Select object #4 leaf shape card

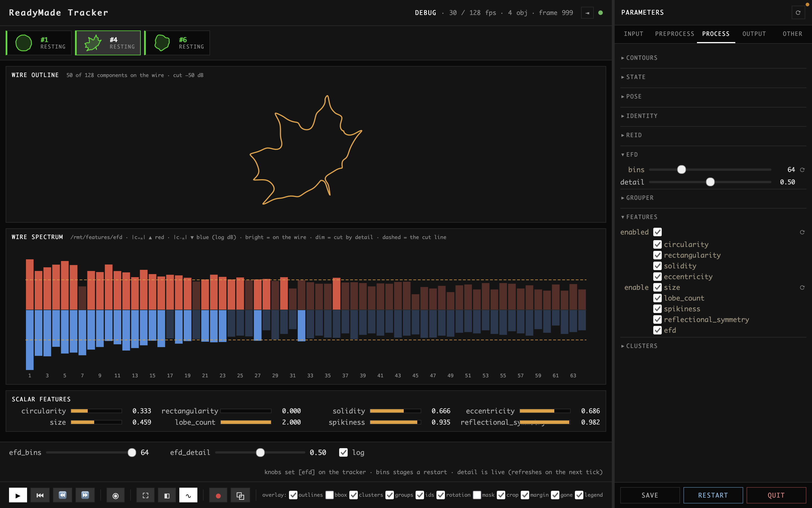pos(108,43)
